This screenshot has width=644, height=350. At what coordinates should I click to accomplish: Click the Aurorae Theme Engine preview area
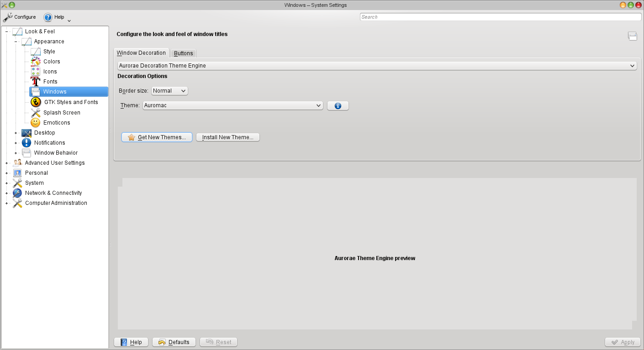point(377,254)
